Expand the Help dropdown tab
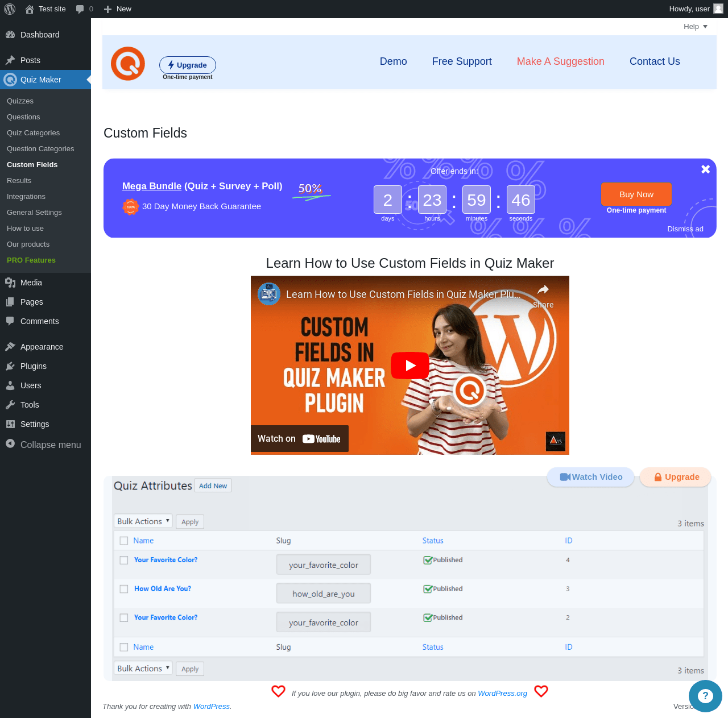The height and width of the screenshot is (718, 728). click(x=696, y=27)
